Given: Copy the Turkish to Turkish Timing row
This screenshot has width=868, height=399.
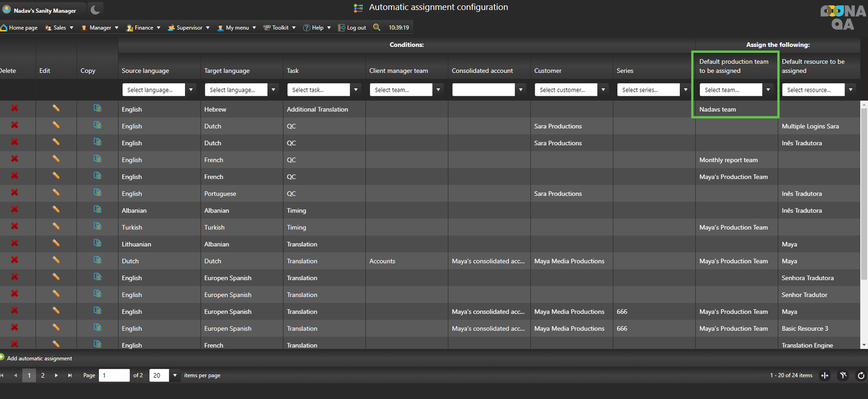Looking at the screenshot, I should pos(97,227).
